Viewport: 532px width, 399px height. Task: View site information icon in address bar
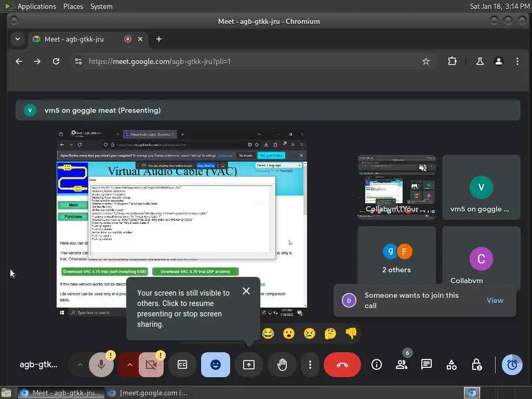[x=78, y=61]
